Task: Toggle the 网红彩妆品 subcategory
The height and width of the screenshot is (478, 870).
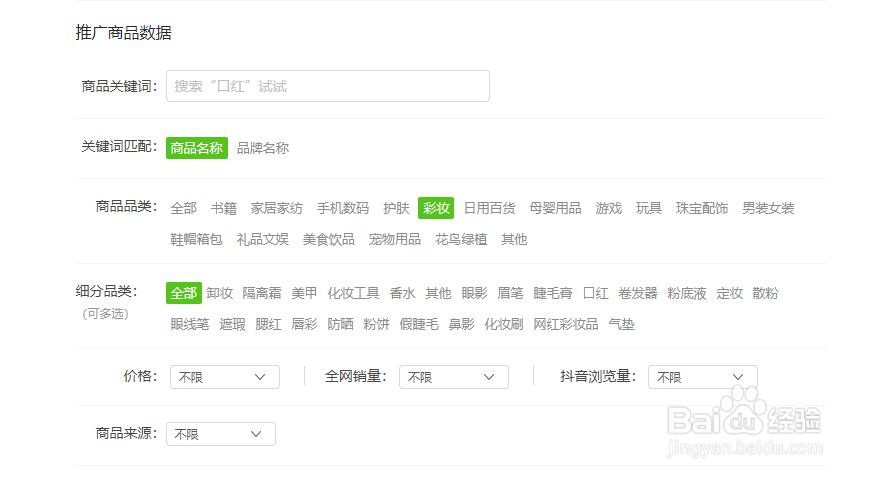Action: click(x=566, y=324)
